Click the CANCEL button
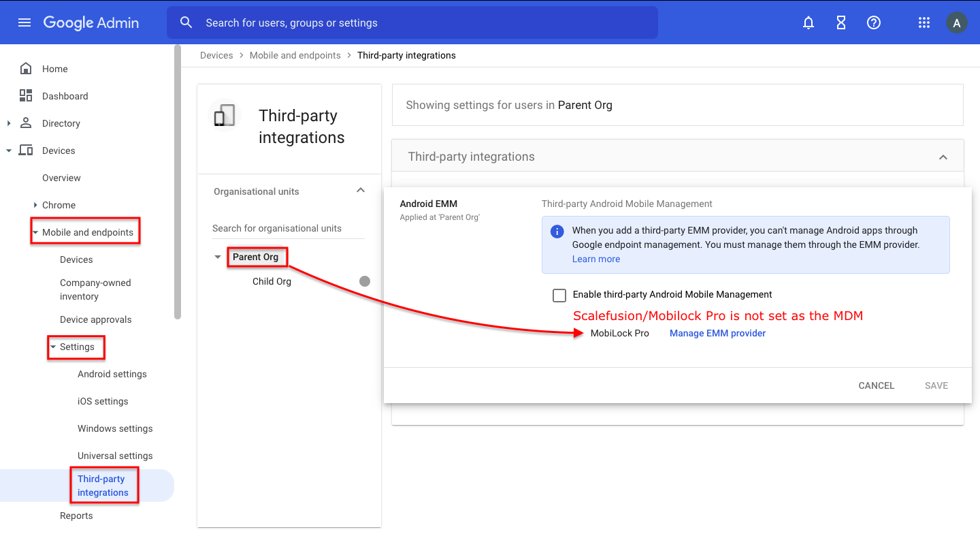Screen dimensions: 980x538 [877, 385]
